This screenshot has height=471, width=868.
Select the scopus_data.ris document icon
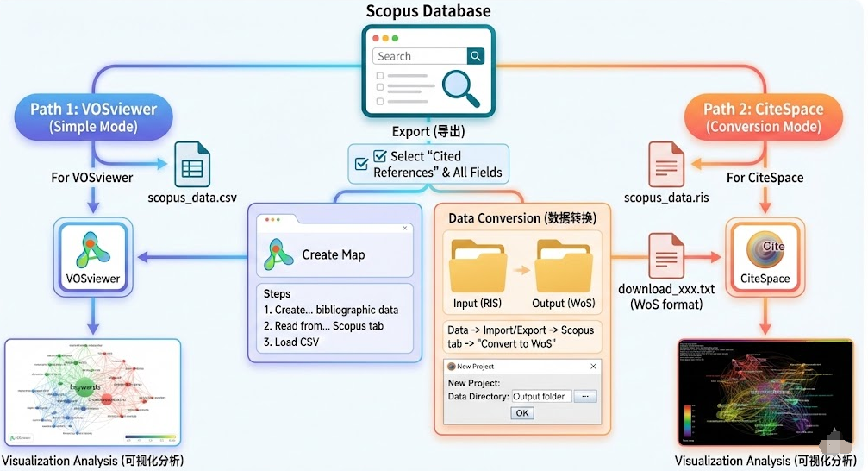coord(665,164)
